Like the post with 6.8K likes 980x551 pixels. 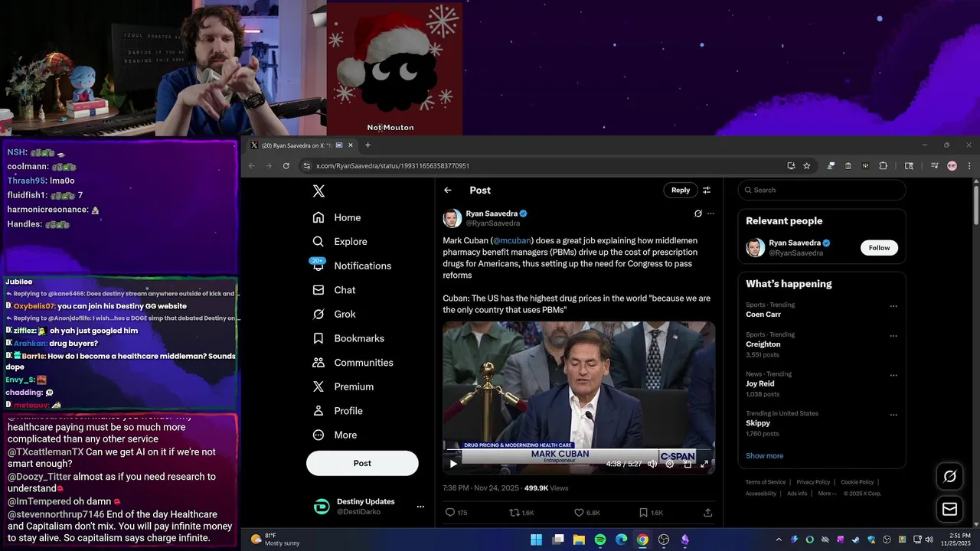(x=587, y=513)
